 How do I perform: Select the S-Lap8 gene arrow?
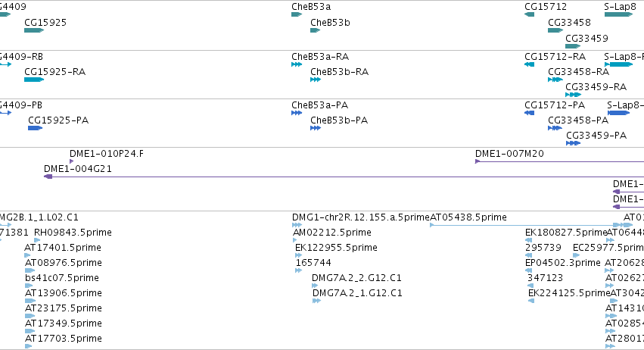618,14
